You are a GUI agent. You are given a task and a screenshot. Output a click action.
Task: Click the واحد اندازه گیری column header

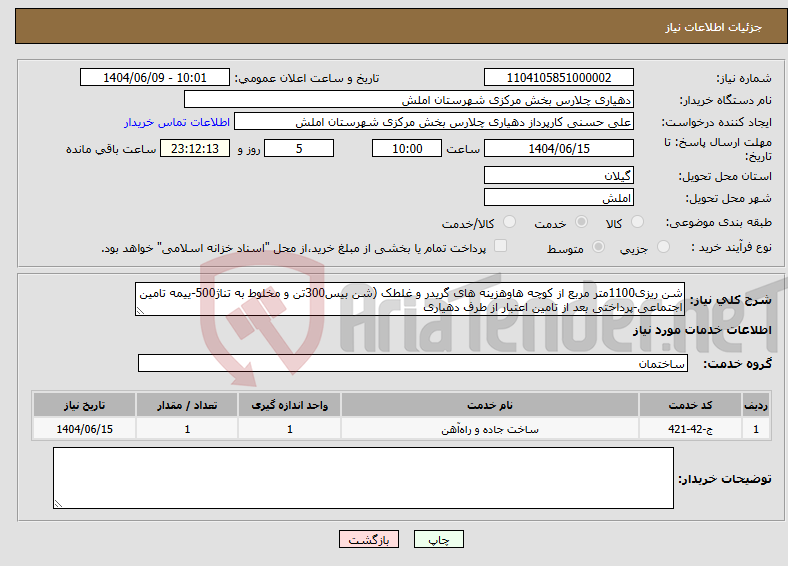[x=289, y=405]
